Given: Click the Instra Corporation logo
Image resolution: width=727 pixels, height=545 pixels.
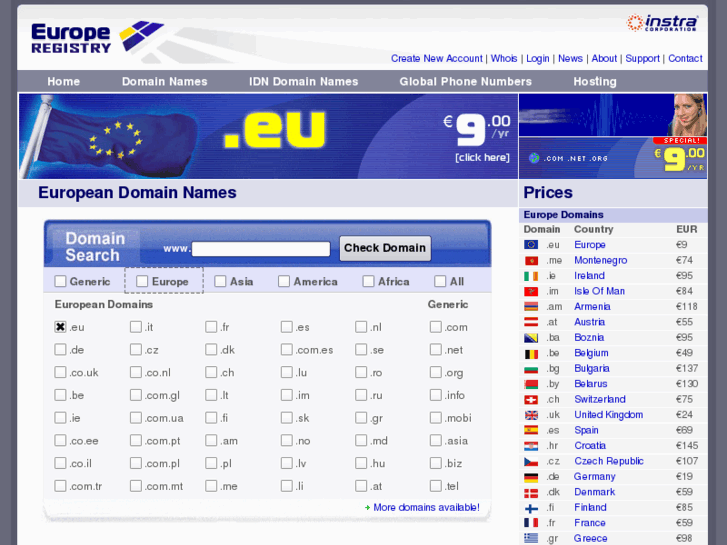Looking at the screenshot, I should (662, 22).
